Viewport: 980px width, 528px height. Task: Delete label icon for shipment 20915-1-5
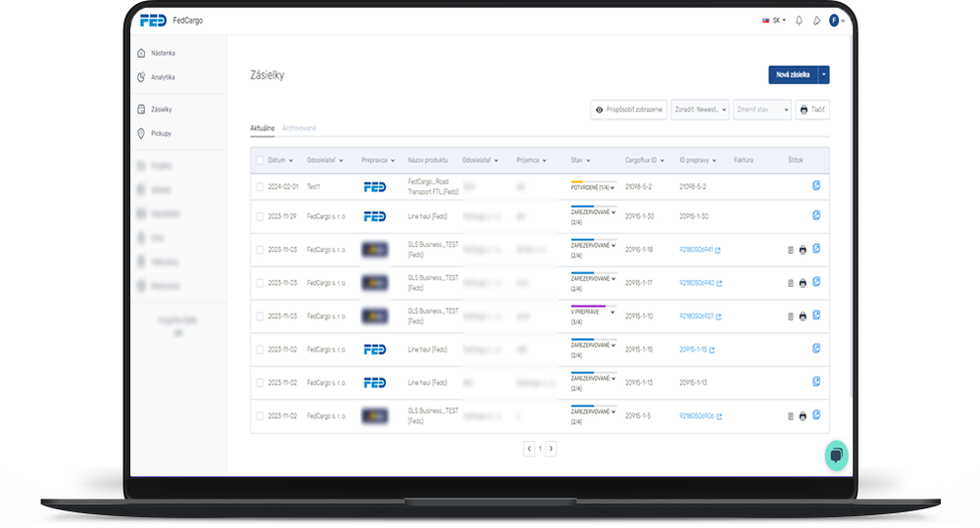(x=791, y=416)
